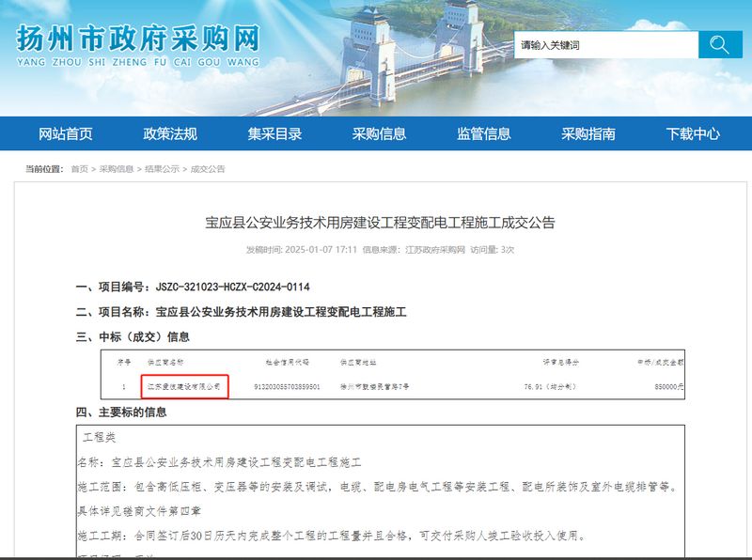Click the magnifier search button
The width and height of the screenshot is (752, 560).
pos(720,44)
